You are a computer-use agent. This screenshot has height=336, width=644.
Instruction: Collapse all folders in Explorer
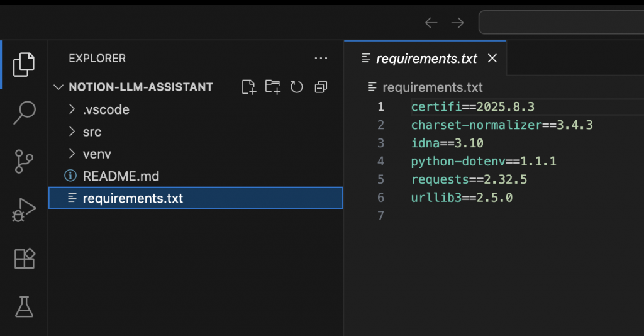(321, 87)
